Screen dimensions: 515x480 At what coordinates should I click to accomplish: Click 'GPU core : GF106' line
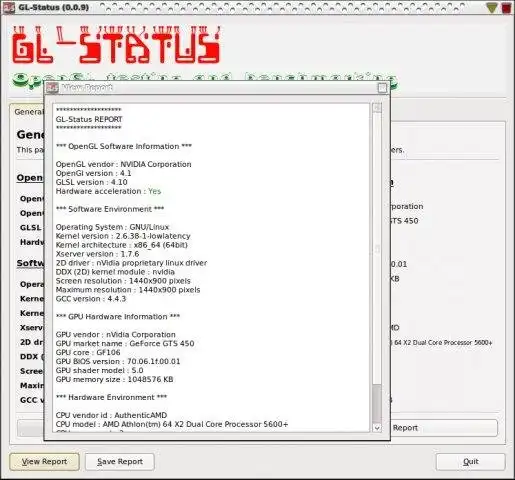coord(88,353)
